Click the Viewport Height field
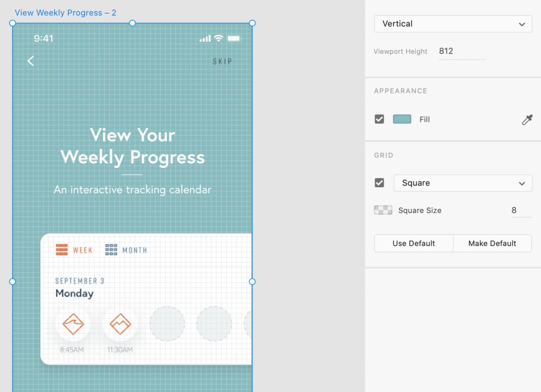Screen dimensions: 541x392 coord(462,51)
